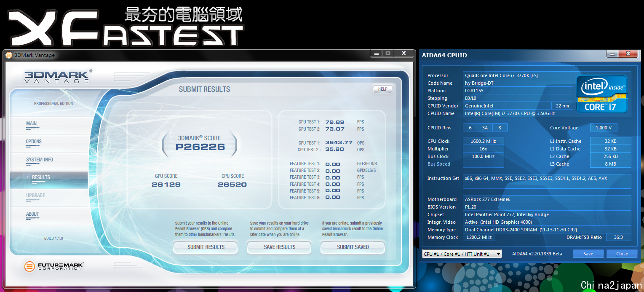Viewport: 644px width, 292px height.
Task: Click the Feature Test 1 value 0.00
Action: (x=333, y=164)
